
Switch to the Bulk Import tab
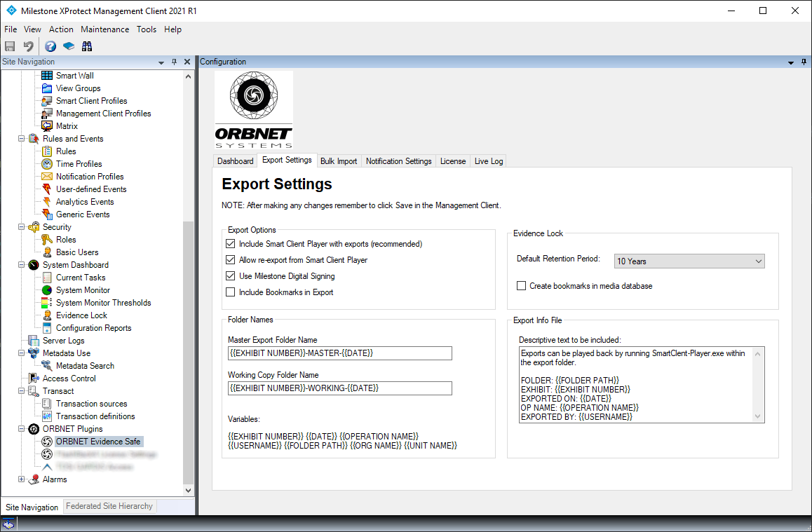click(339, 161)
